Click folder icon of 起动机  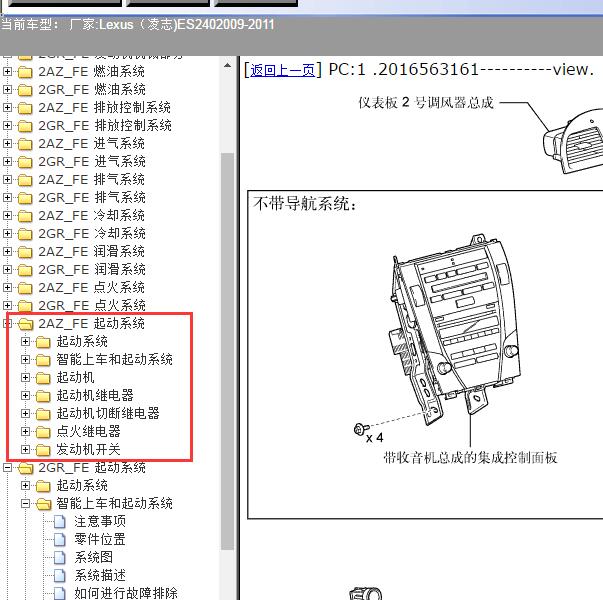pos(43,378)
